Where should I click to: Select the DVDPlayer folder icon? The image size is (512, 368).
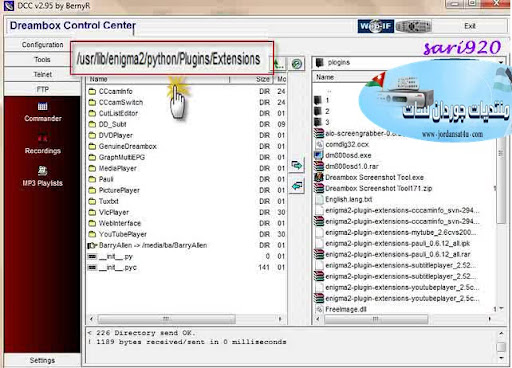point(92,135)
